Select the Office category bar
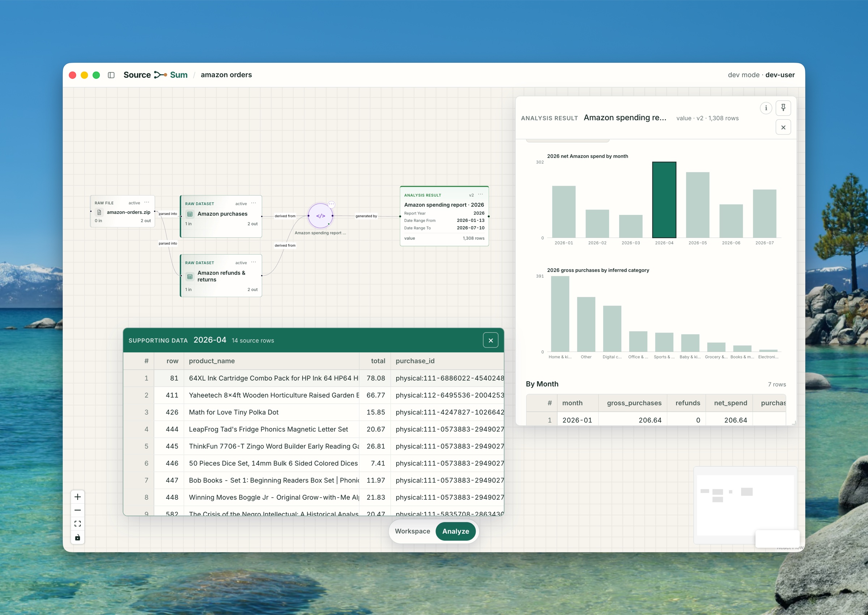868x615 pixels. pos(638,342)
